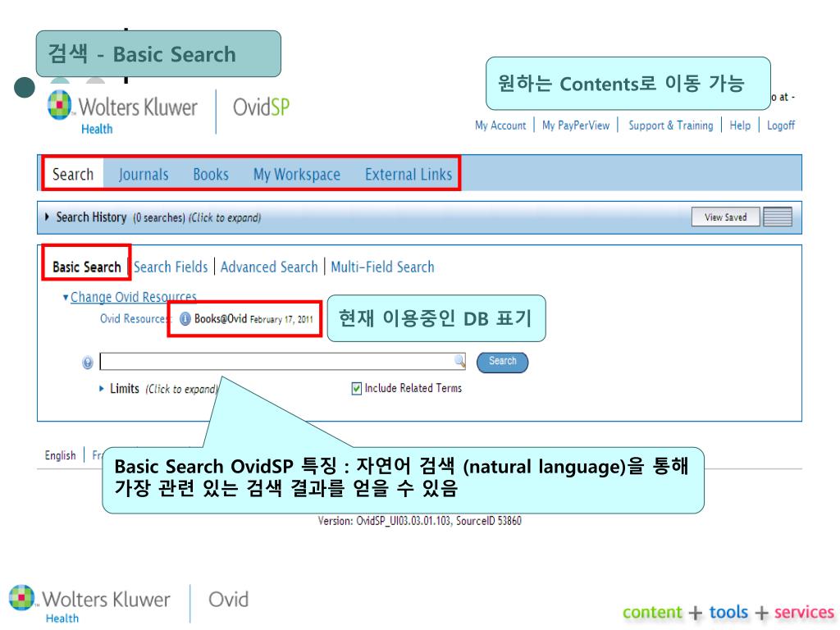
Task: Click the OvidSP logo
Action: (261, 107)
